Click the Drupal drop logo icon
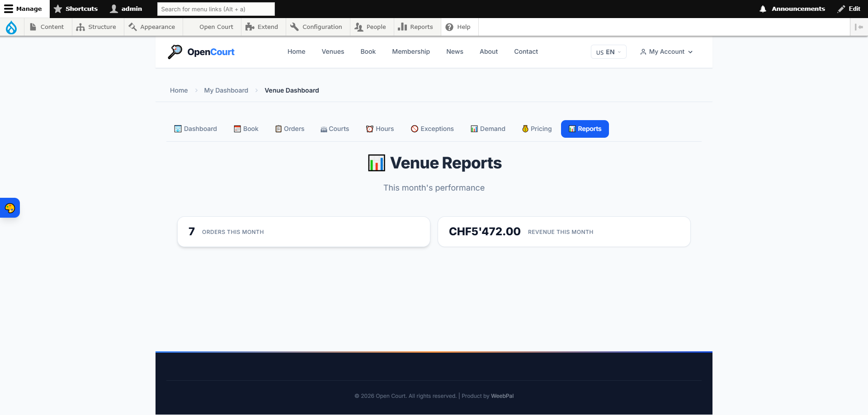Viewport: 868px width, 415px height. (x=11, y=28)
